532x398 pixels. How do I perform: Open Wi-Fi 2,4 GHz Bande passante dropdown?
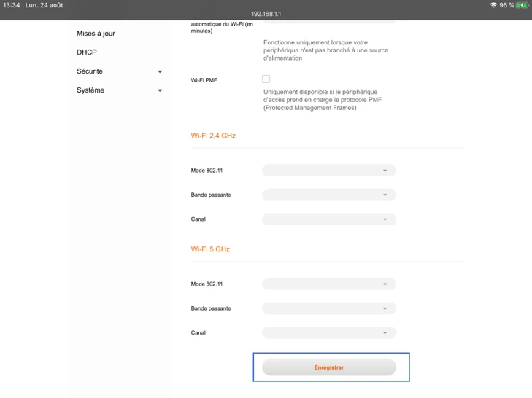click(329, 195)
